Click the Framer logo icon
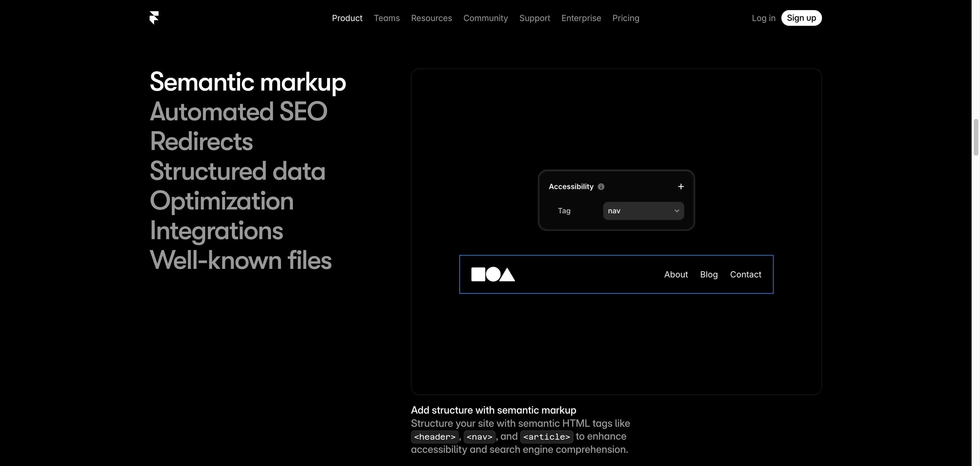The image size is (980, 466). pyautogui.click(x=154, y=18)
